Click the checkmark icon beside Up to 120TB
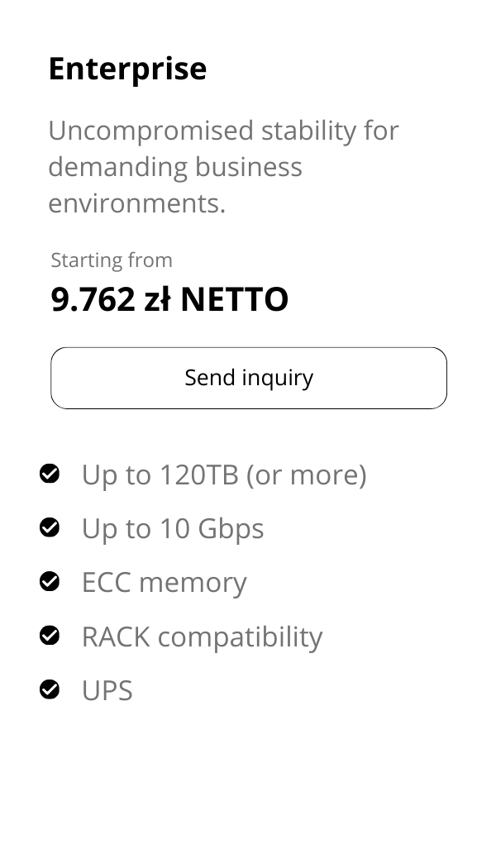The width and height of the screenshot is (496, 868). point(50,474)
